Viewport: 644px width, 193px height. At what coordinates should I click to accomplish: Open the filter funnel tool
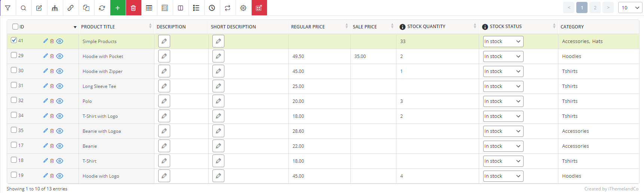[7, 8]
